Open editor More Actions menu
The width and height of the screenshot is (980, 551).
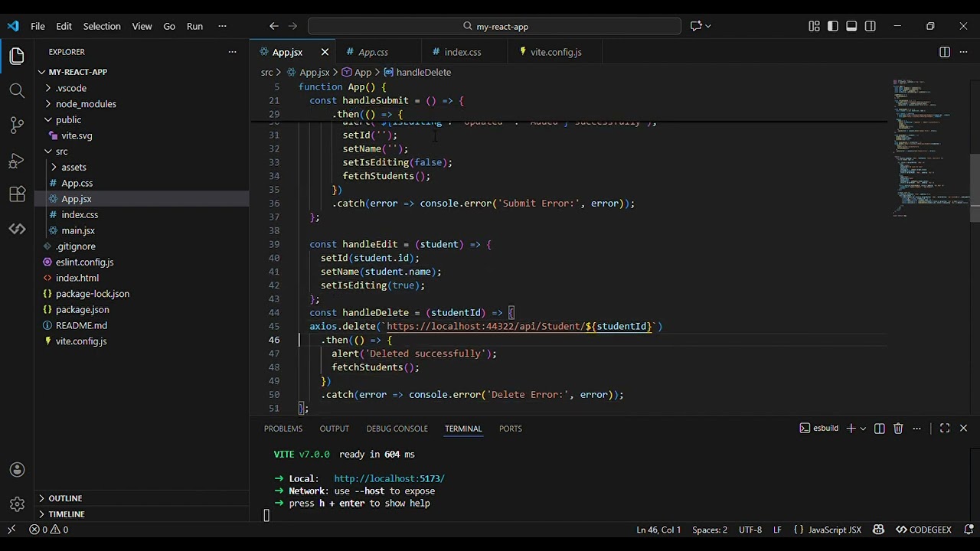pyautogui.click(x=965, y=52)
